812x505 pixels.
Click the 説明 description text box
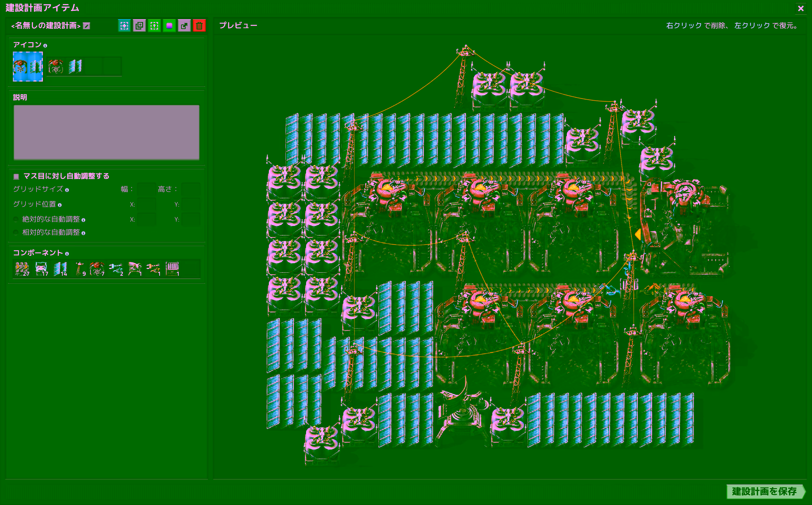click(x=107, y=133)
